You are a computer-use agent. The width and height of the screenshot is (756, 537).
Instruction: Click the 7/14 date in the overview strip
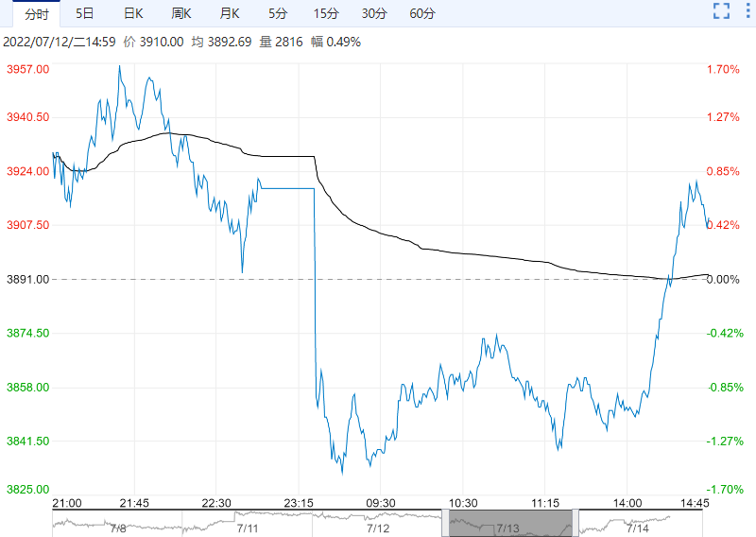638,528
